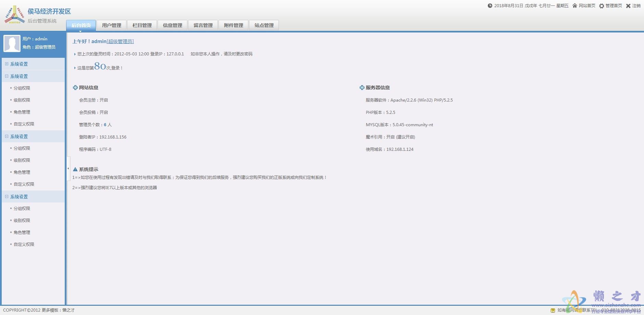The image size is (644, 315).
Task: Click the plus icon beside 网站信息
Action: click(x=75, y=88)
